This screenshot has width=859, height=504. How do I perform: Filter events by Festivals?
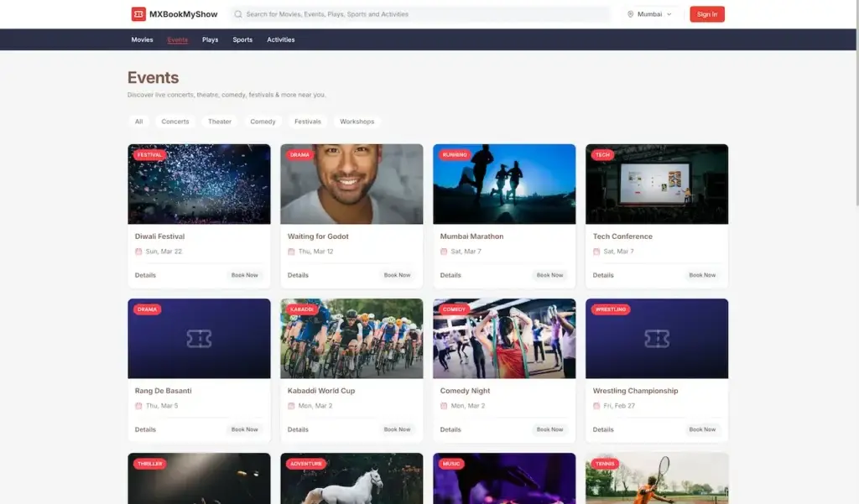(x=308, y=122)
